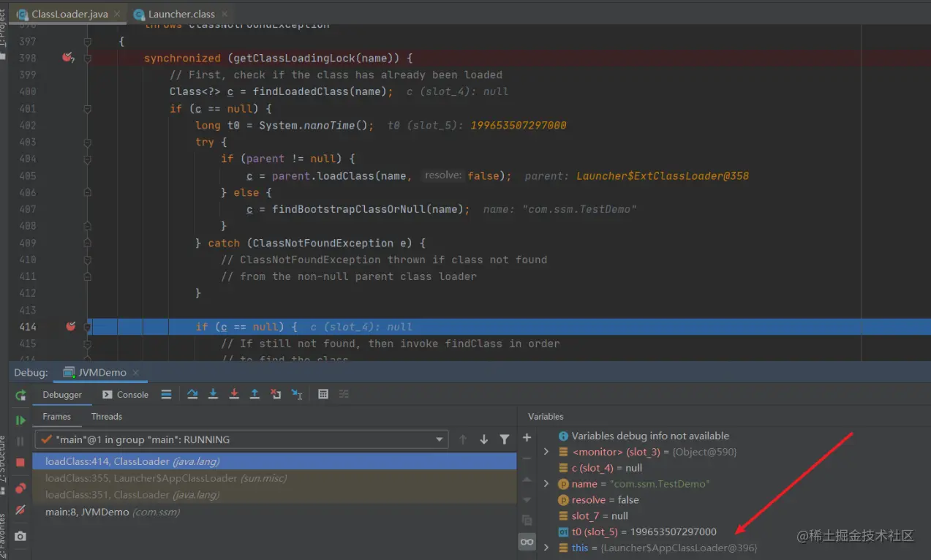Viewport: 931px width, 560px height.
Task: Select previous frame with up arrow
Action: pyautogui.click(x=463, y=439)
